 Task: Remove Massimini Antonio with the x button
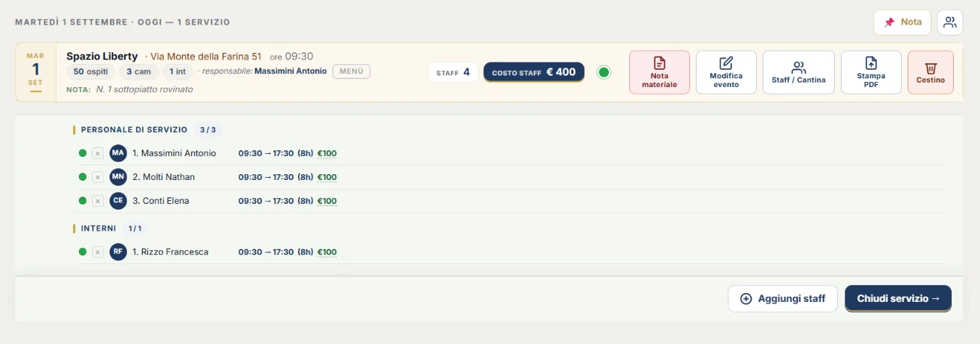[98, 153]
